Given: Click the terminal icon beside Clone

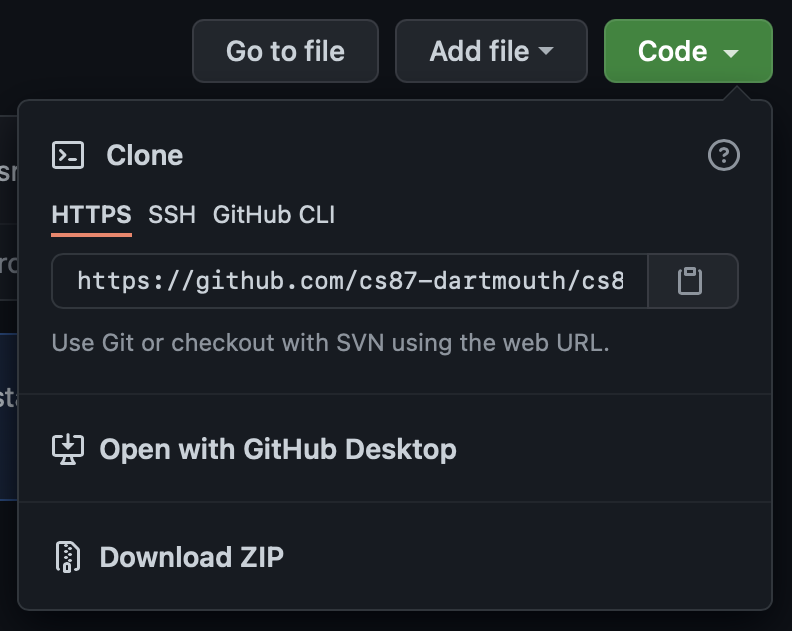Looking at the screenshot, I should [x=68, y=155].
